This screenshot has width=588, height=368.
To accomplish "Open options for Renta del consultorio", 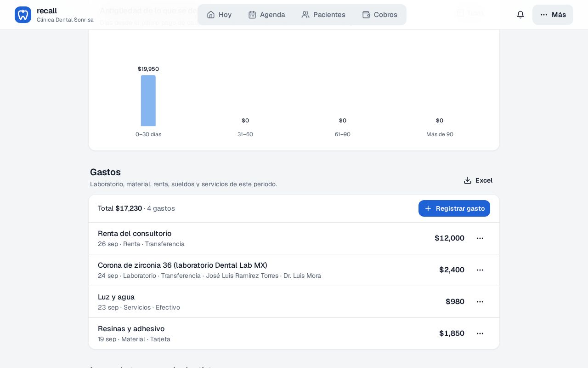I will pos(480,238).
